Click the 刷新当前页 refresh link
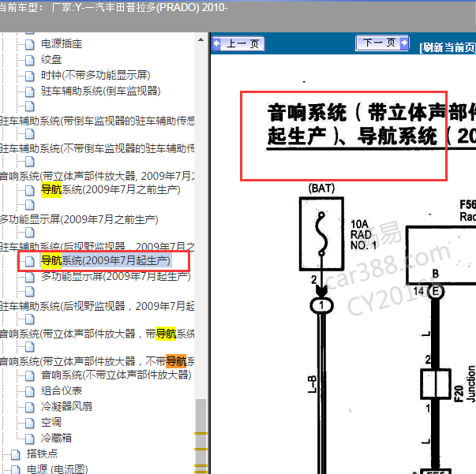Viewport: 476px width, 474px height. pyautogui.click(x=448, y=47)
